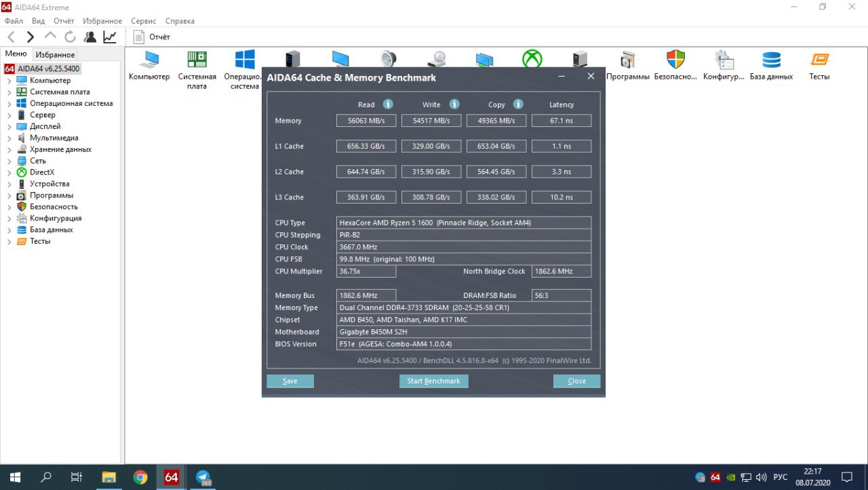
Task: Click the Отчёт report toolbar button
Action: click(152, 37)
